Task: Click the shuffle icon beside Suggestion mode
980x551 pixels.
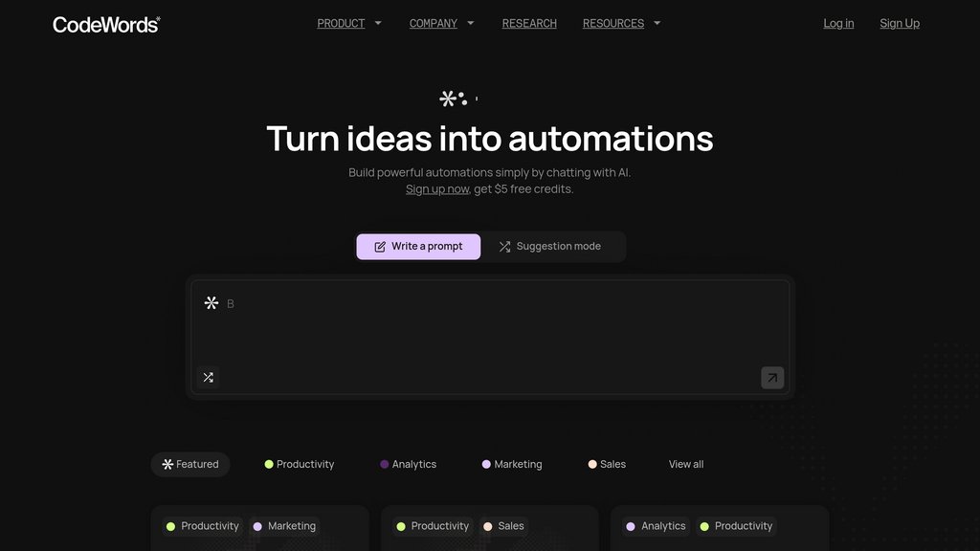Action: (504, 247)
